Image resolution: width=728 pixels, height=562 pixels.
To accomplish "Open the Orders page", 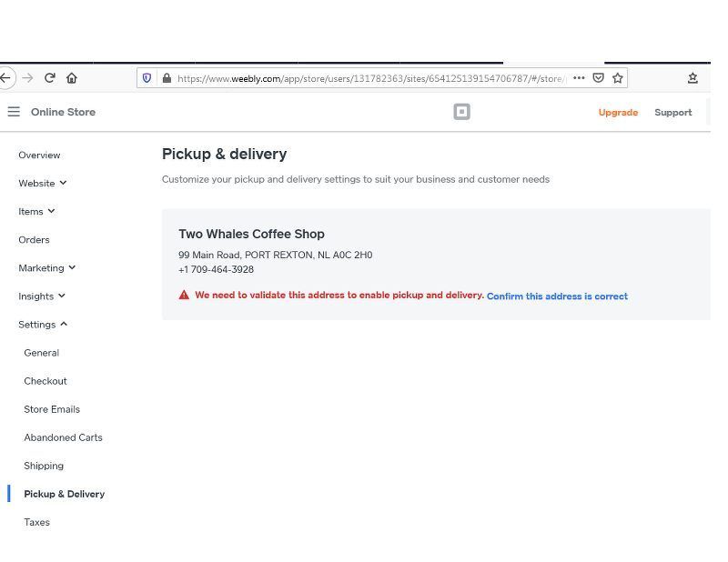I will (x=34, y=239).
